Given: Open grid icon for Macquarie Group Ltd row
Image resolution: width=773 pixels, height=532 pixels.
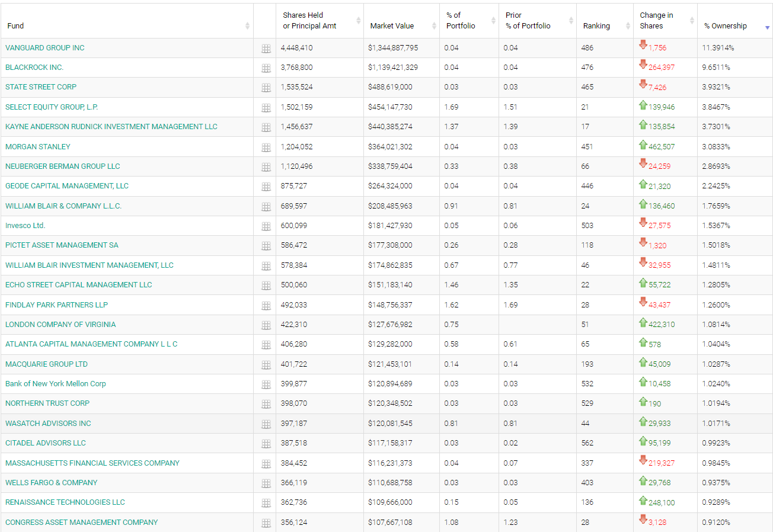Looking at the screenshot, I should coord(266,365).
